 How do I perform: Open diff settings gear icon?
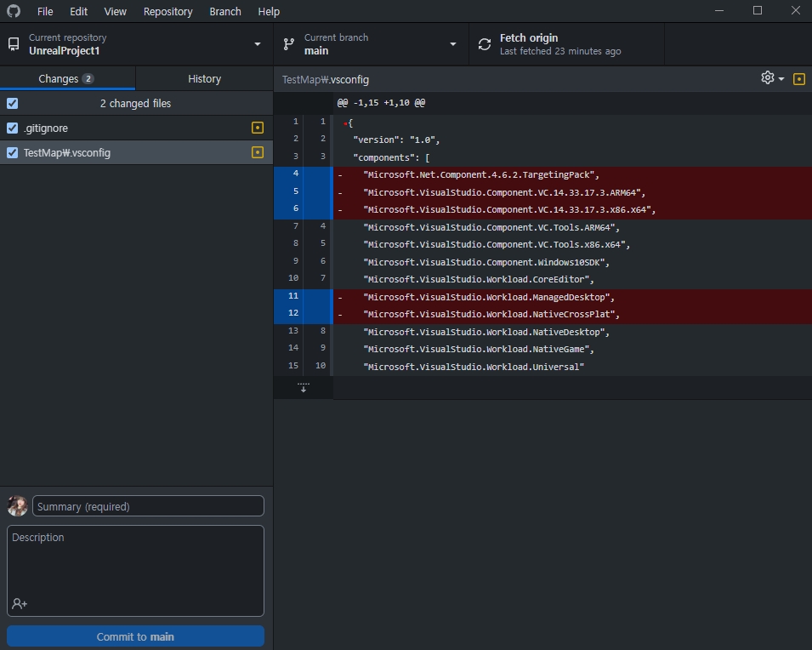[x=768, y=77]
